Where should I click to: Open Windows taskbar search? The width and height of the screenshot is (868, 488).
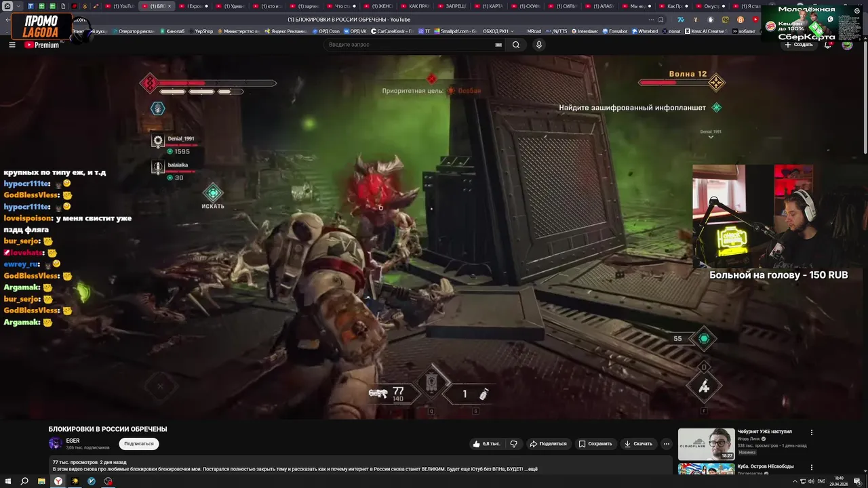click(x=24, y=481)
